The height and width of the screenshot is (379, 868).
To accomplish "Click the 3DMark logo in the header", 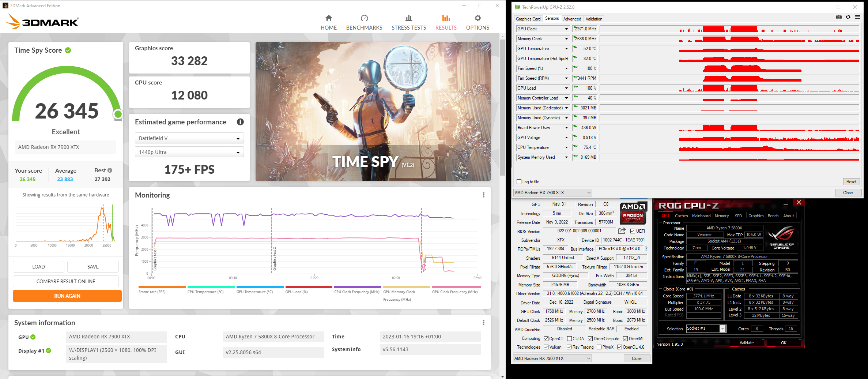I will coord(42,21).
